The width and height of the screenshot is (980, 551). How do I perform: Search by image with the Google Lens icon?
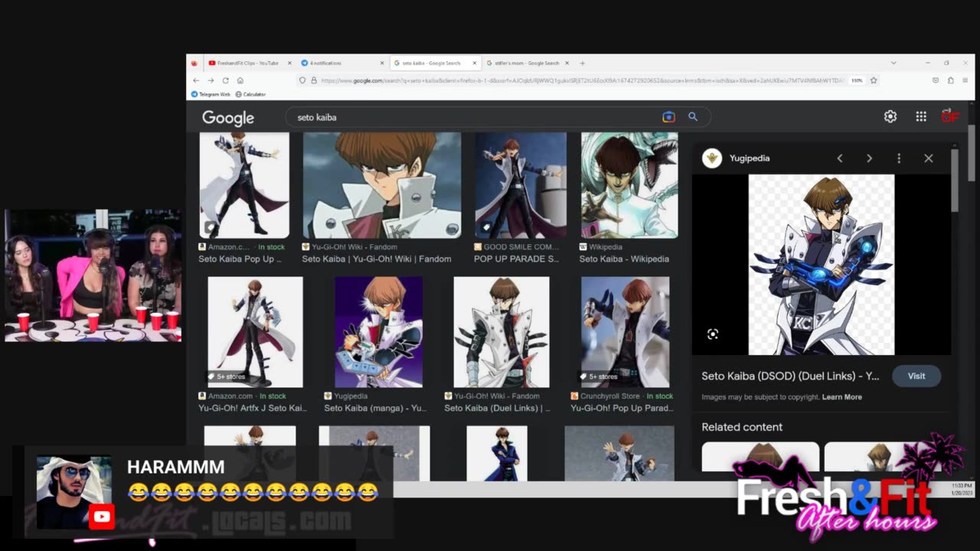[668, 117]
